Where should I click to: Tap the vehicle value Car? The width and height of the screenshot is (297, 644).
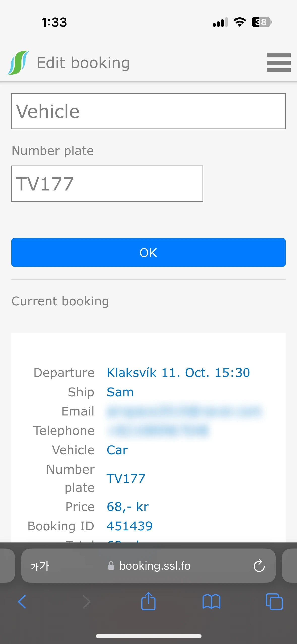(117, 450)
